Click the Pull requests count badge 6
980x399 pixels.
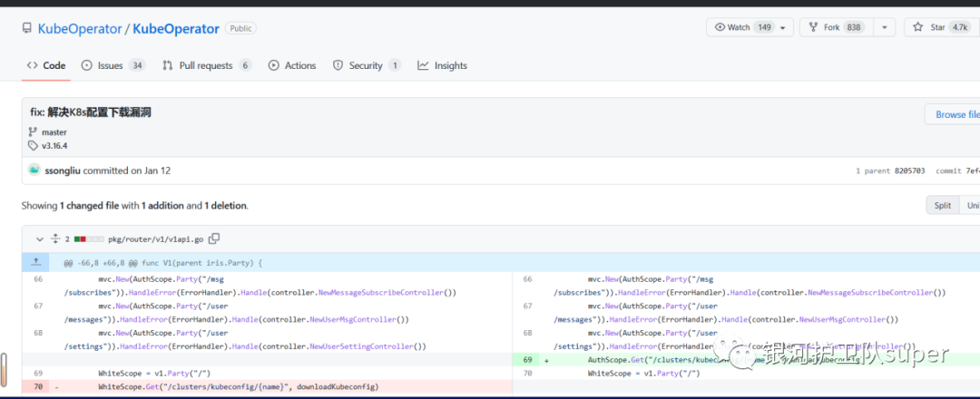[x=245, y=65]
